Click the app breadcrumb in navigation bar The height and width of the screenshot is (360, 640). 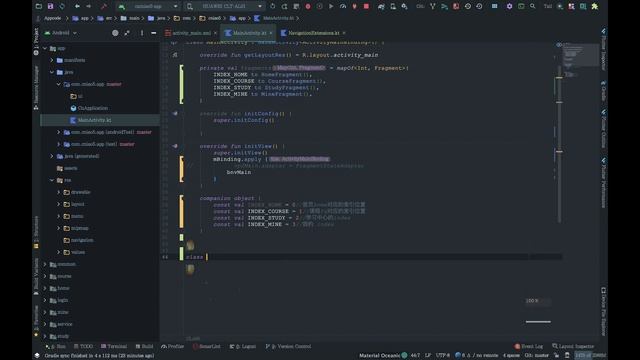coord(81,18)
